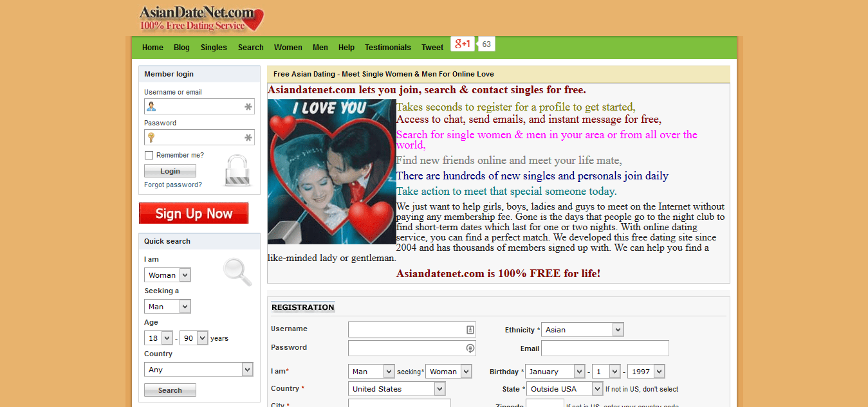
Task: Focus the Username or email login field
Action: pyautogui.click(x=199, y=107)
